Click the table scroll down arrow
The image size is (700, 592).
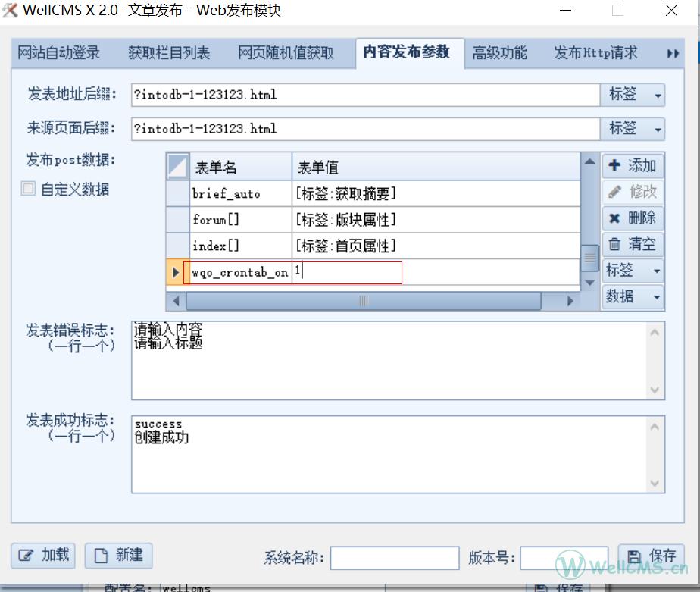click(x=589, y=283)
